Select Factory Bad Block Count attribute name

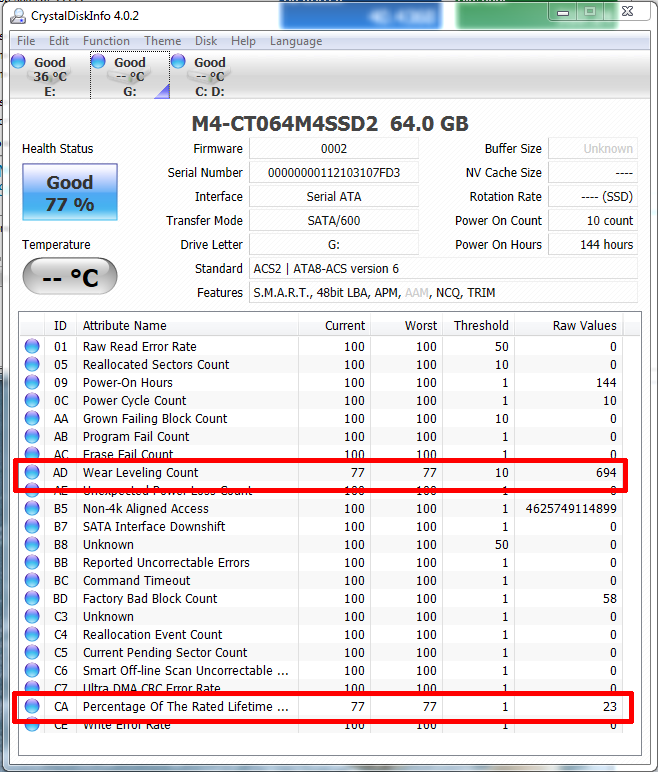point(150,599)
